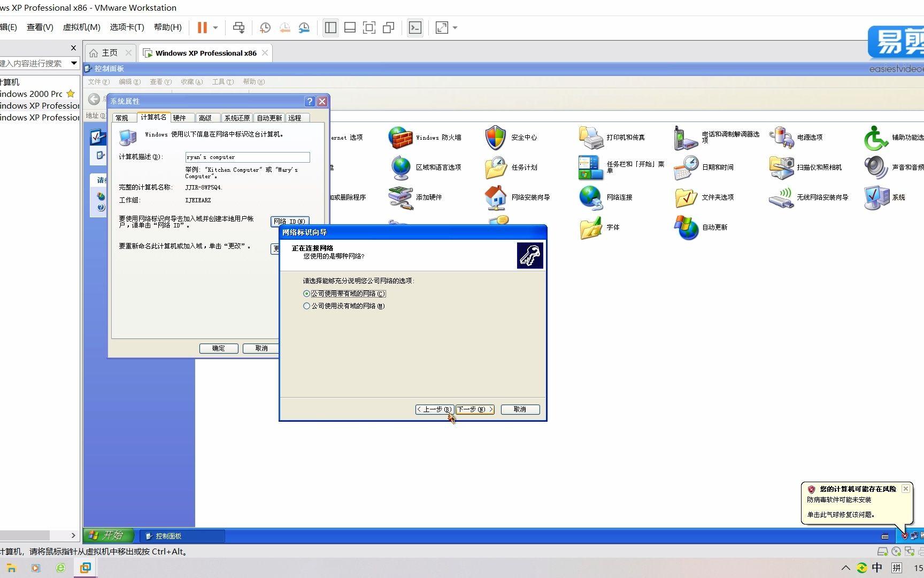This screenshot has height=578, width=924.
Task: Open Windows Firewall control panel icon
Action: [x=400, y=138]
